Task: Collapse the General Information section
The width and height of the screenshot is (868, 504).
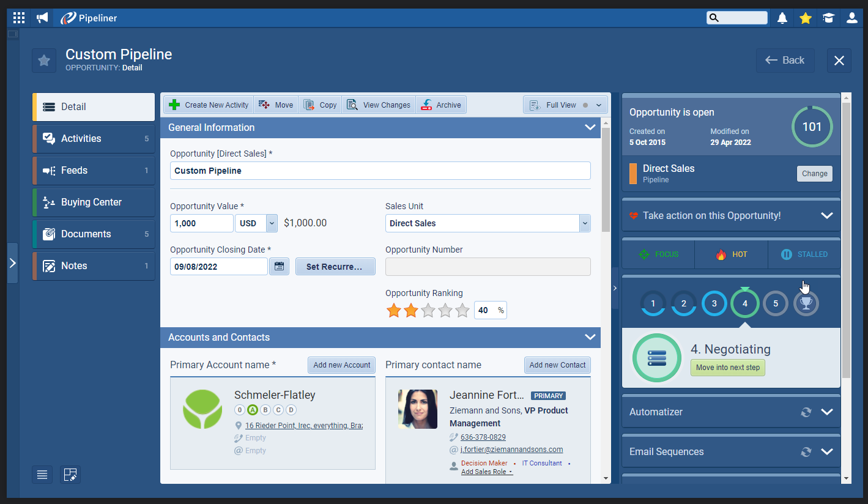Action: (x=590, y=127)
